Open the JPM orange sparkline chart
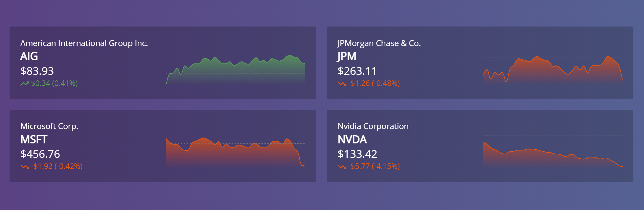The image size is (644, 210). click(553, 70)
